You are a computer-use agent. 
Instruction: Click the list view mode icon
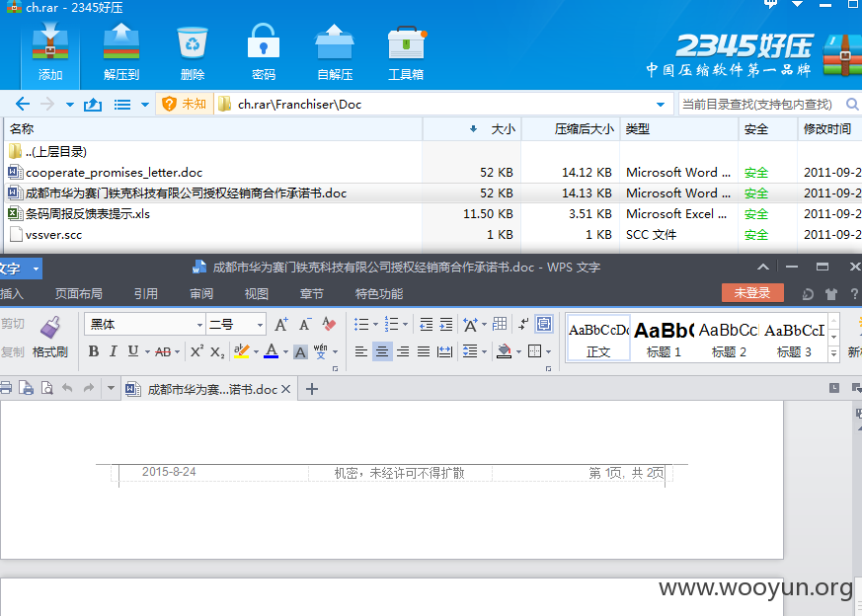(122, 105)
